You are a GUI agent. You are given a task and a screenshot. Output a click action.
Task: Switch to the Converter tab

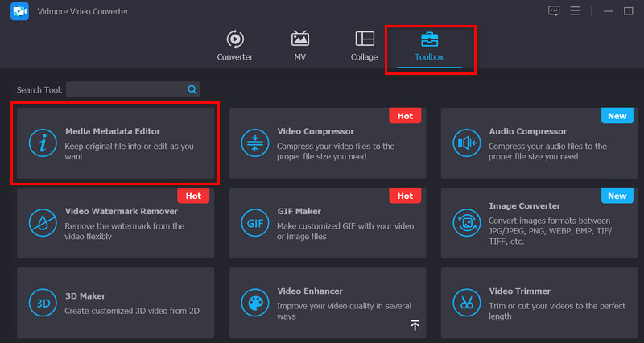click(235, 46)
